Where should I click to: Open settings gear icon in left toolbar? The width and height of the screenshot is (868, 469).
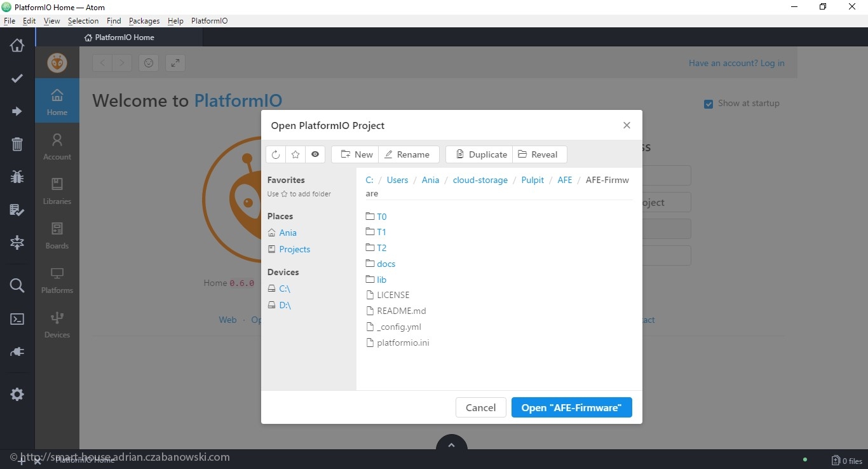coord(17,394)
